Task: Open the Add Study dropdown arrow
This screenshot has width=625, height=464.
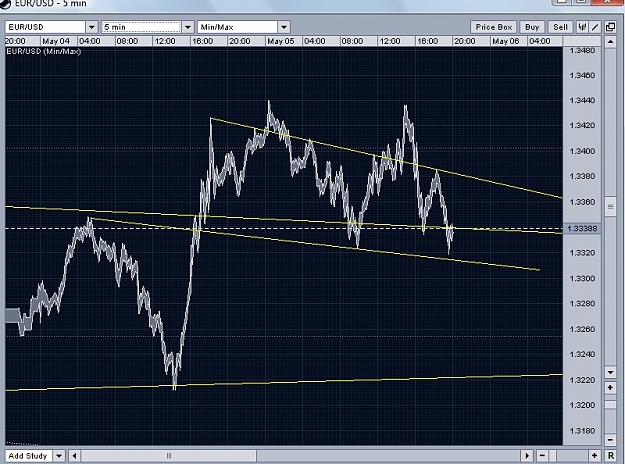Action: pyautogui.click(x=59, y=456)
